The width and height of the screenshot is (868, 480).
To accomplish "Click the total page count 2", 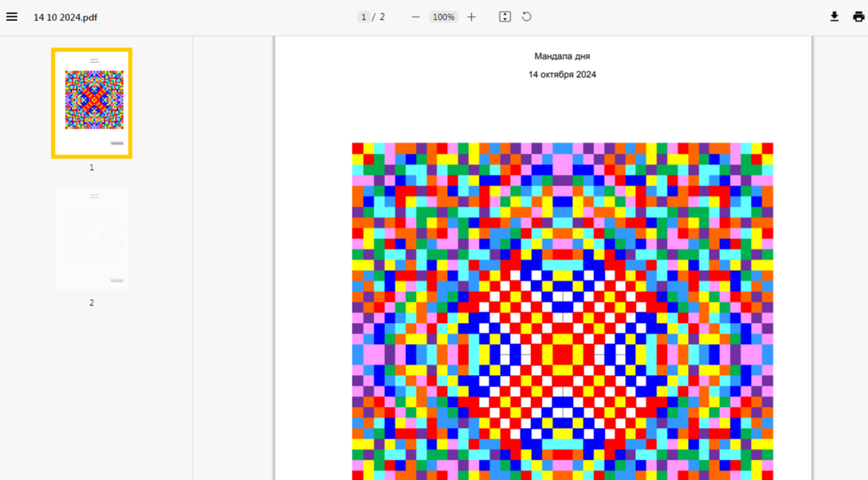I will coord(382,17).
